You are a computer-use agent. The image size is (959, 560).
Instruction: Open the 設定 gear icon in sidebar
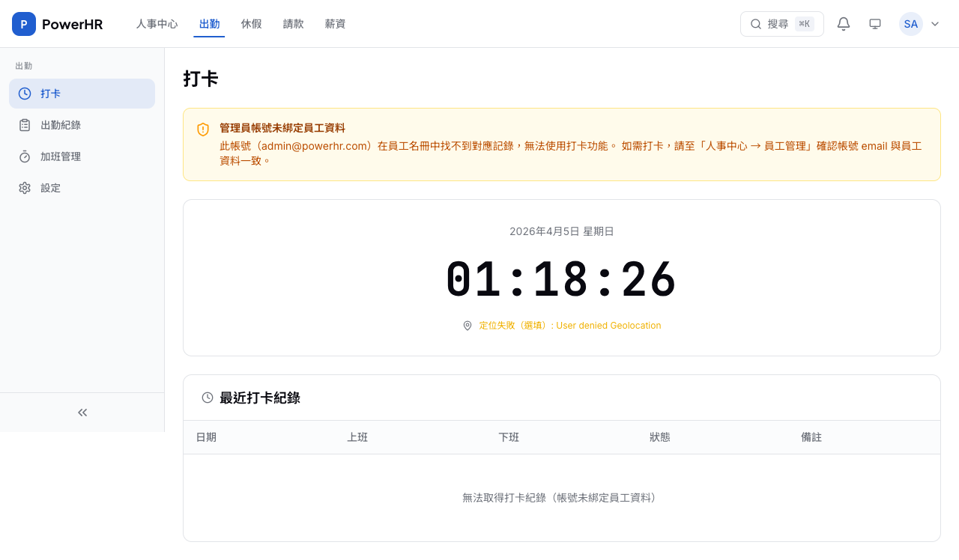pos(25,187)
